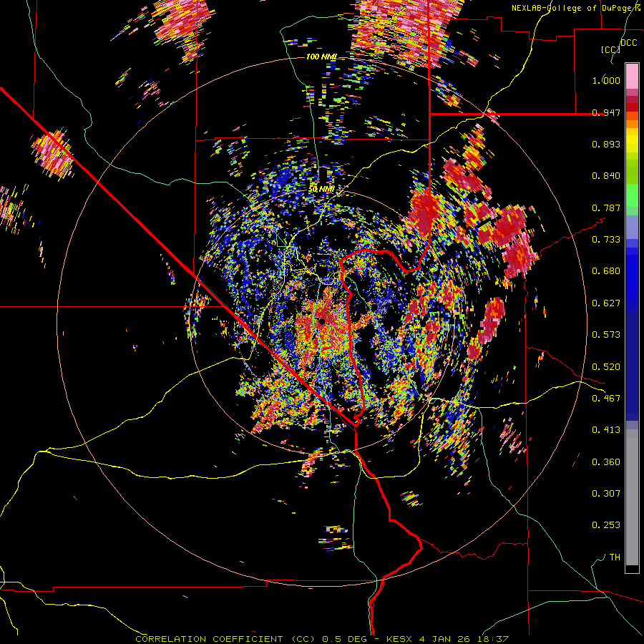The width and height of the screenshot is (644, 644).
Task: Click the 100 NMI range ring label
Action: pyautogui.click(x=321, y=57)
